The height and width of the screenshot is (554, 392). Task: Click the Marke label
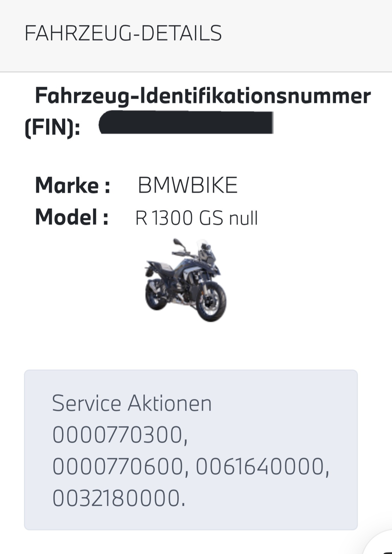(x=73, y=185)
